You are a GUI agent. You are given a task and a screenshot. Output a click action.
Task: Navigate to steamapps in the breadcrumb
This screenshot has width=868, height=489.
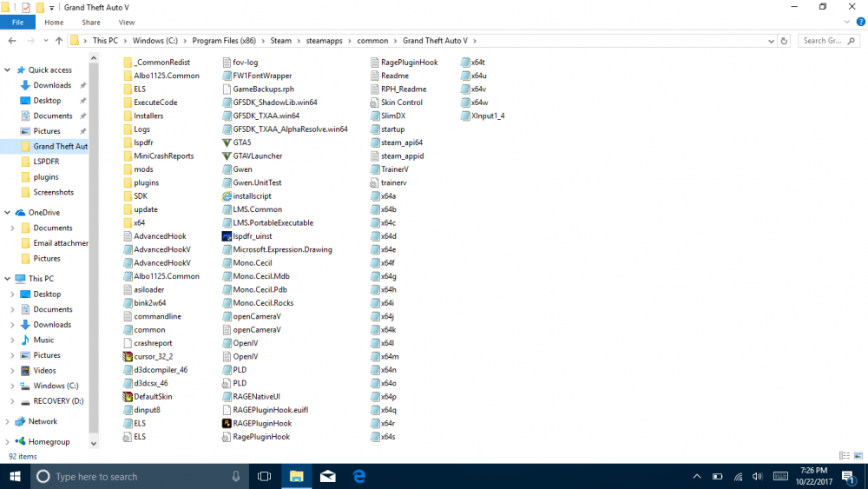click(x=324, y=41)
